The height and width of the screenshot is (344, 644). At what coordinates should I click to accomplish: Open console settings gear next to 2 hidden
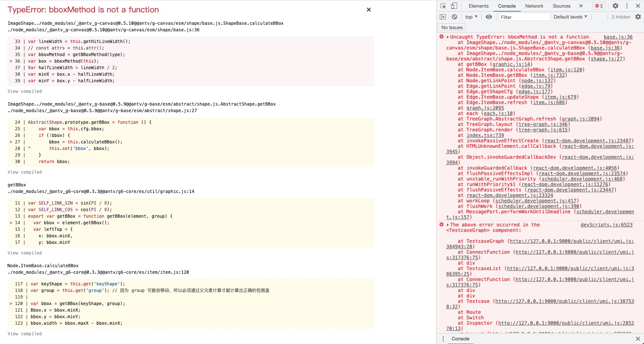pyautogui.click(x=638, y=16)
